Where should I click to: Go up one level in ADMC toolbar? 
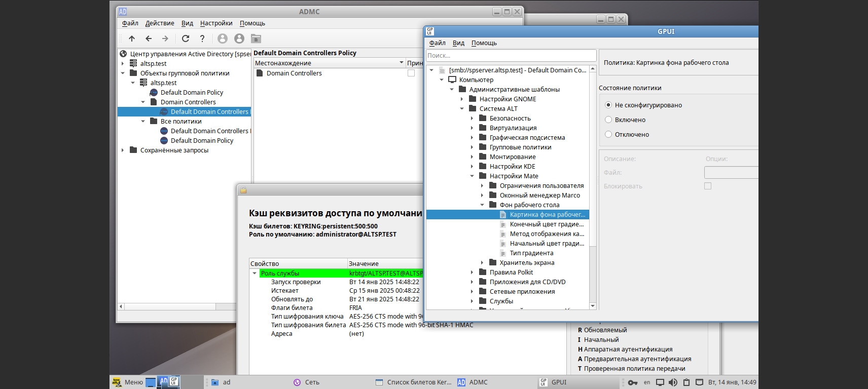[132, 38]
